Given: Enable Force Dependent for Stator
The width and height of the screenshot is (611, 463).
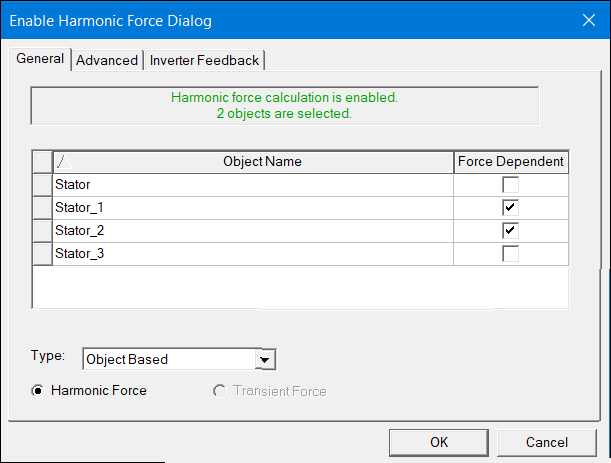Looking at the screenshot, I should point(511,185).
